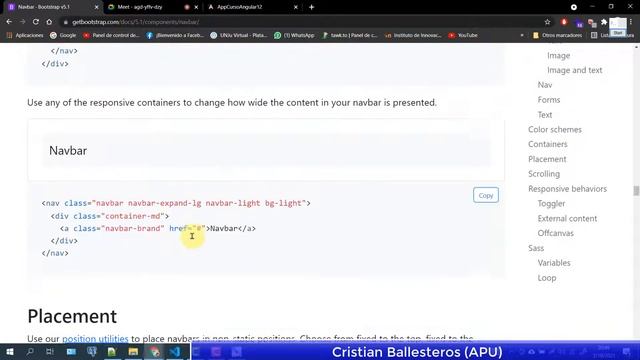Copy the navbar code snippet
Screen dimensions: 640x360
[x=486, y=195]
